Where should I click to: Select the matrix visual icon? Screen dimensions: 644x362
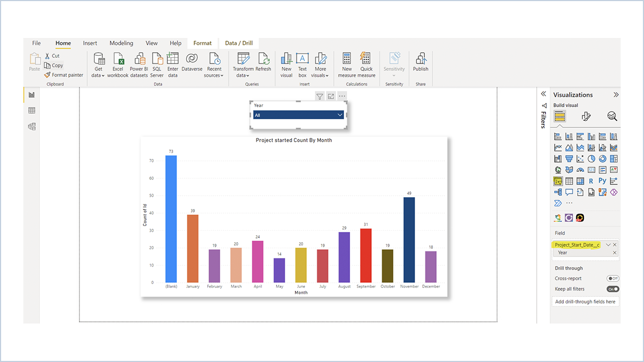click(x=580, y=181)
